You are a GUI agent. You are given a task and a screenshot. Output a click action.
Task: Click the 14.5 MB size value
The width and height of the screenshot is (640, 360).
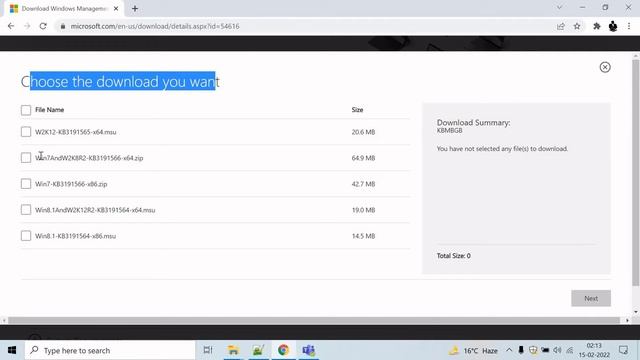click(x=363, y=236)
